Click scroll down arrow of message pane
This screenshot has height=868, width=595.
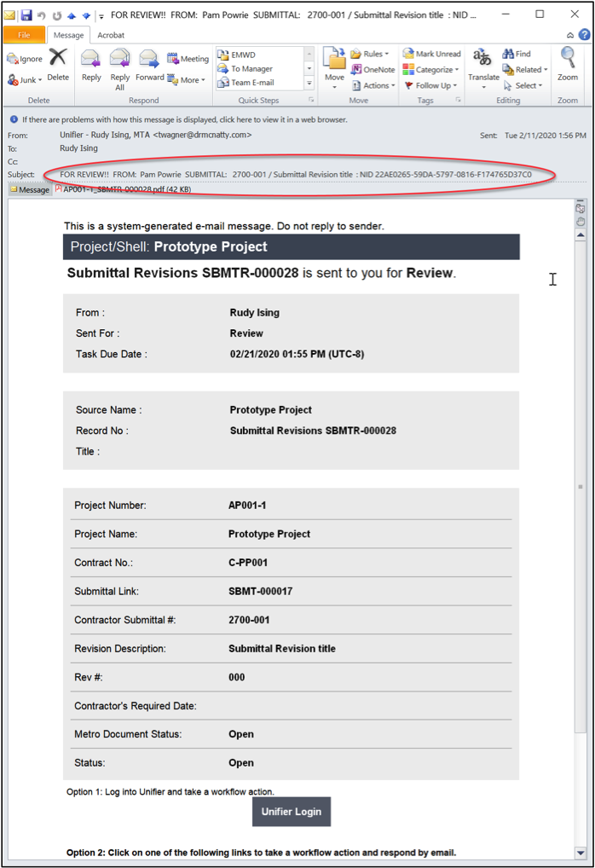click(x=580, y=853)
